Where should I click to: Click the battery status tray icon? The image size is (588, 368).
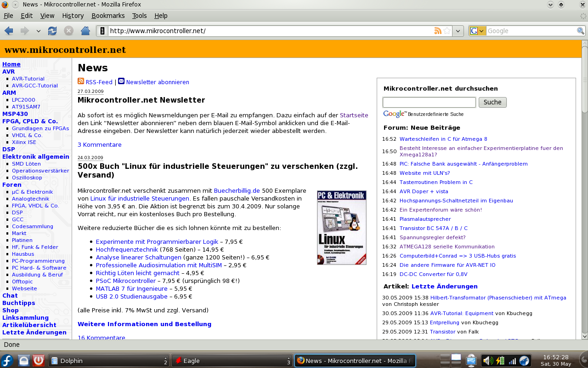pyautogui.click(x=501, y=361)
